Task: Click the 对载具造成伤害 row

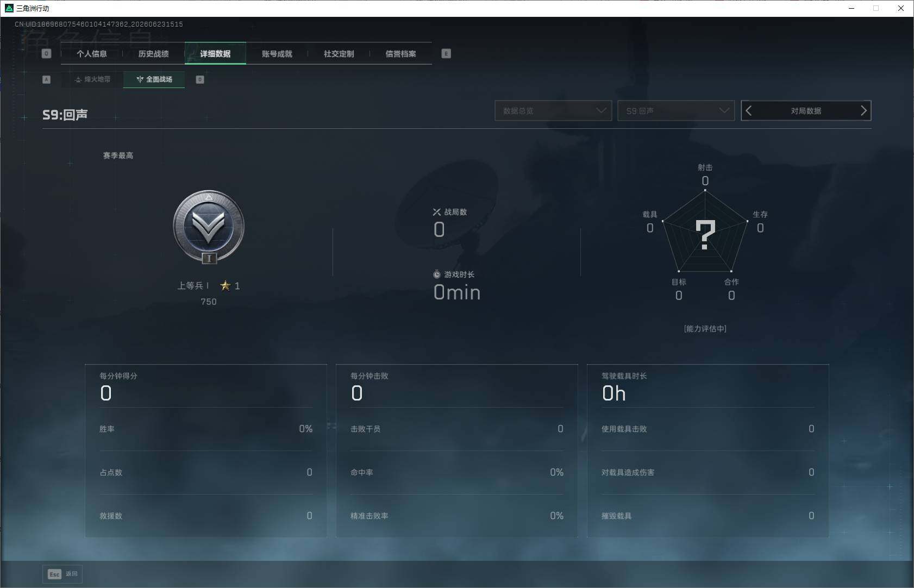Action: (708, 472)
